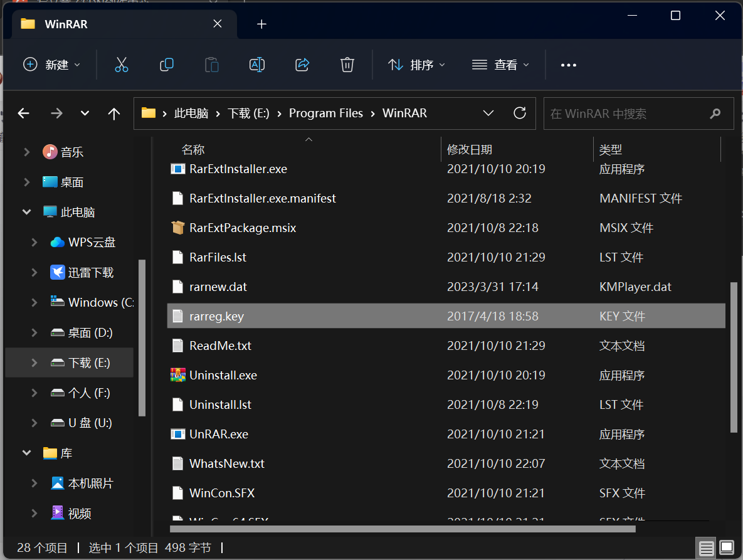
Task: Click the 迅雷下载 bird icon
Action: 57,272
